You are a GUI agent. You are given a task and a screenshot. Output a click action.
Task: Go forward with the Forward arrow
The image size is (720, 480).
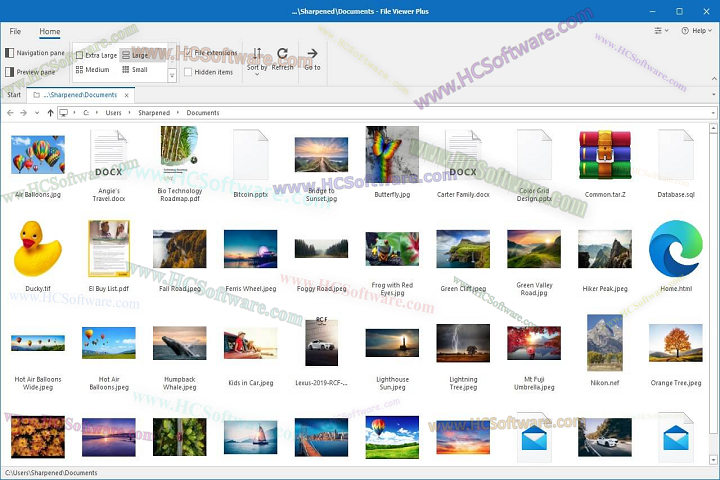23,113
